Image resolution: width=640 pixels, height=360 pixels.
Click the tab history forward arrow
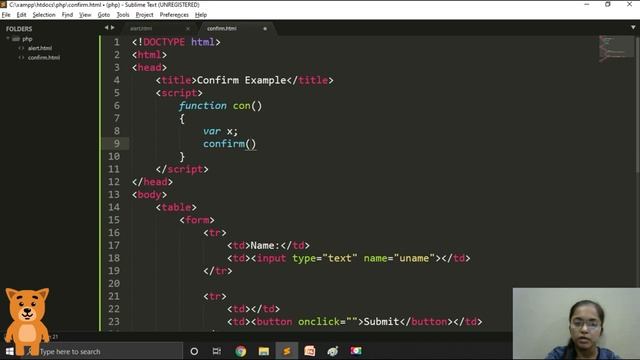tap(113, 28)
